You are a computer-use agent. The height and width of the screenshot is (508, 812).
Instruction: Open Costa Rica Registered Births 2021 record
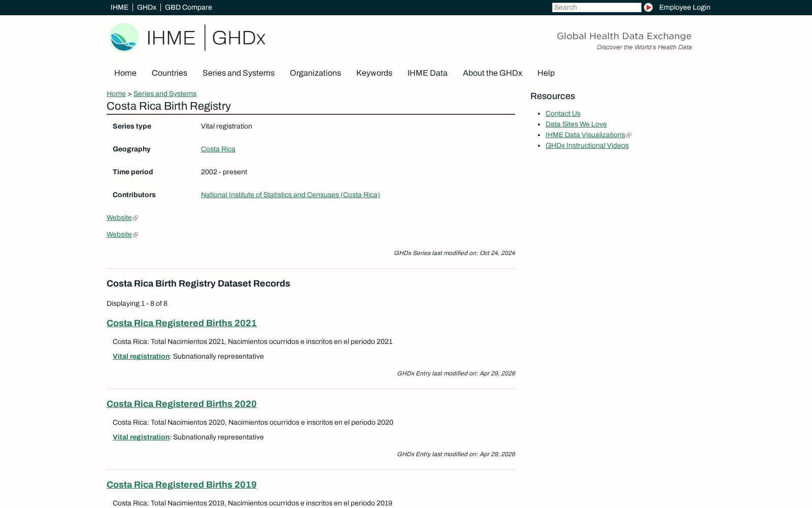point(182,323)
